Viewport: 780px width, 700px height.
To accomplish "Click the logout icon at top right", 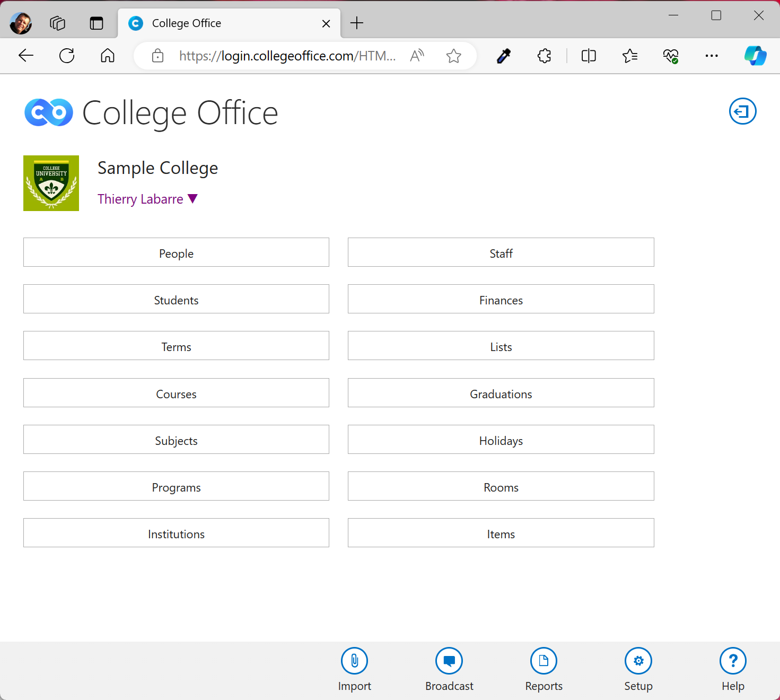I will [x=742, y=111].
